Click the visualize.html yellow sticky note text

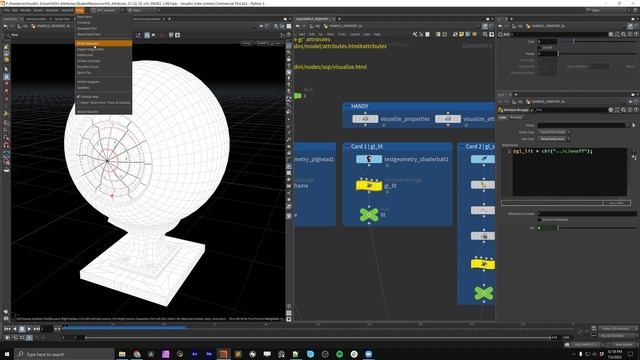pos(330,67)
